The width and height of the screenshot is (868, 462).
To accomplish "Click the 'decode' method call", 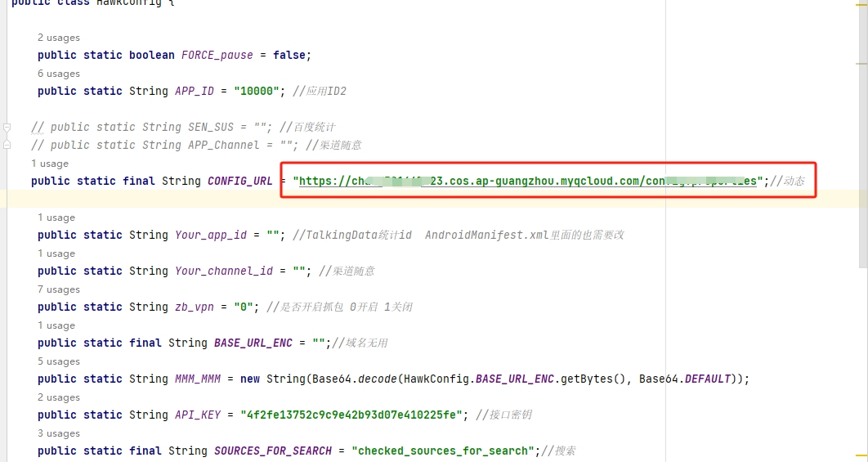I will 377,379.
